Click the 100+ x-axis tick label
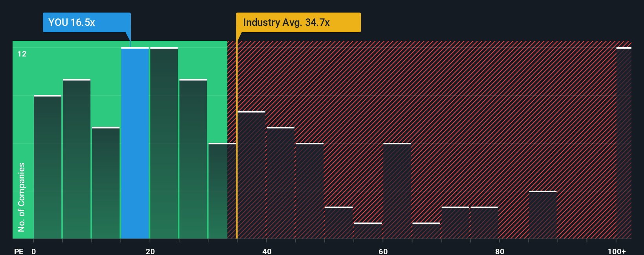 pos(617,251)
